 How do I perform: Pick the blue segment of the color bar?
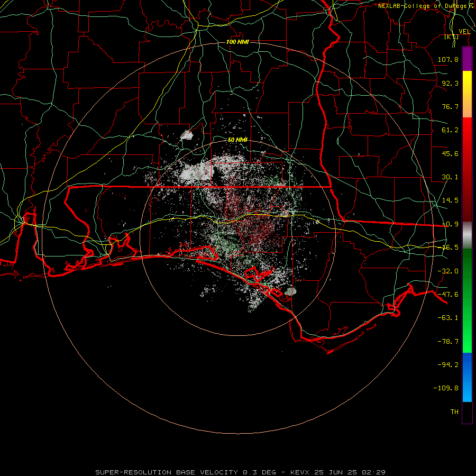(x=467, y=377)
